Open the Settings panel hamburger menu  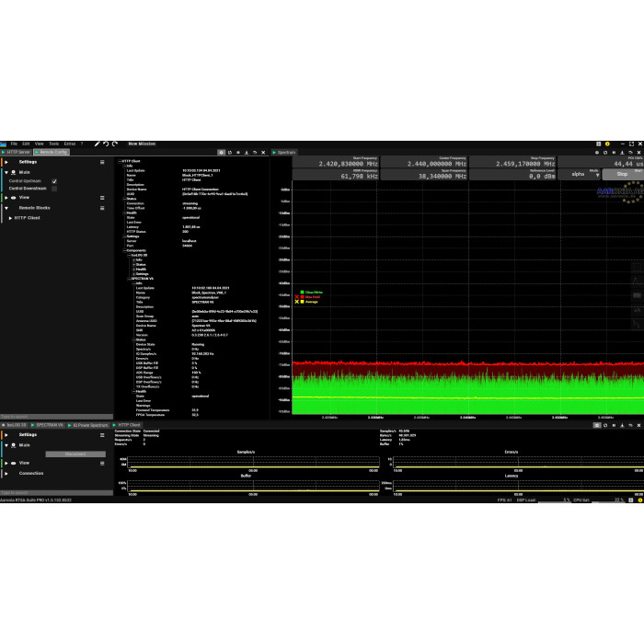pos(102,162)
